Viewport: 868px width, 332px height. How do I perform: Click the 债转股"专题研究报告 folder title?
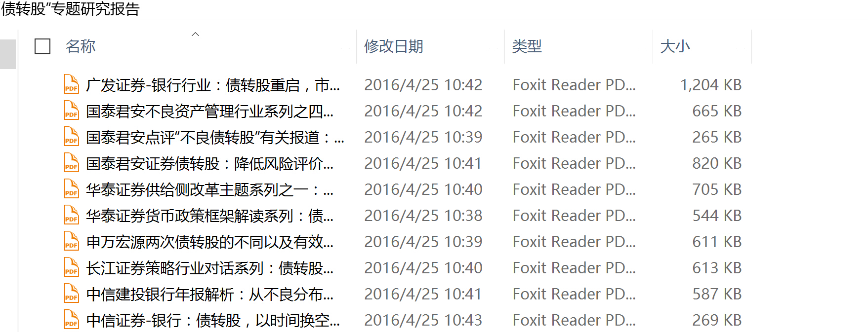tap(70, 9)
